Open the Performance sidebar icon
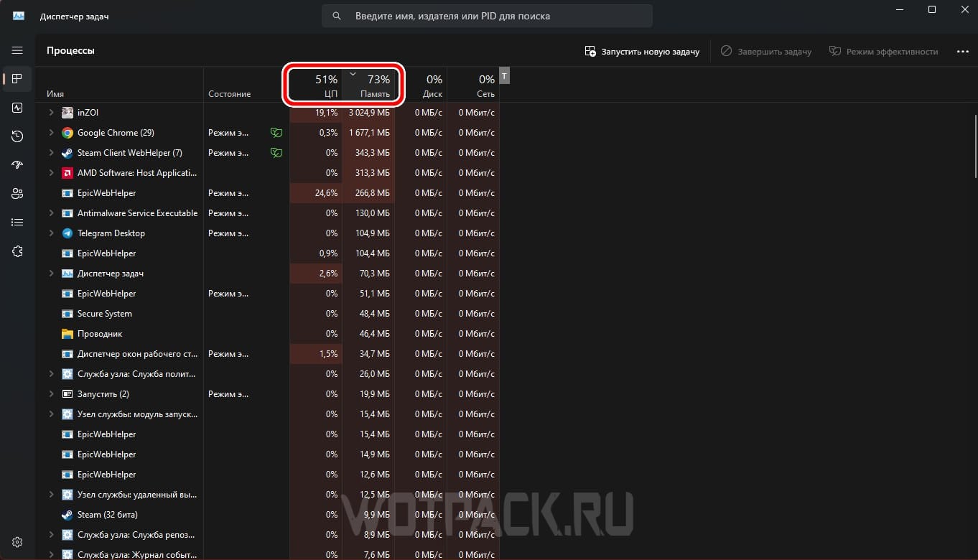Image resolution: width=978 pixels, height=560 pixels. pyautogui.click(x=17, y=108)
